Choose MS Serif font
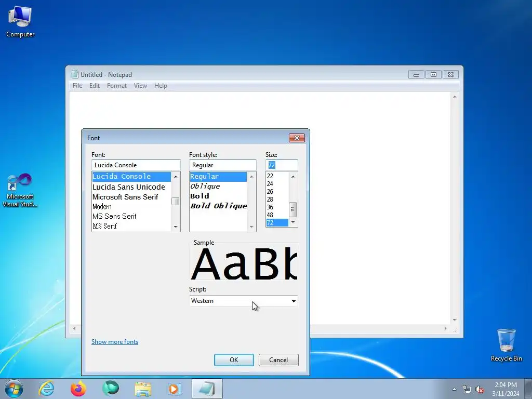The image size is (532, 399). (131, 226)
